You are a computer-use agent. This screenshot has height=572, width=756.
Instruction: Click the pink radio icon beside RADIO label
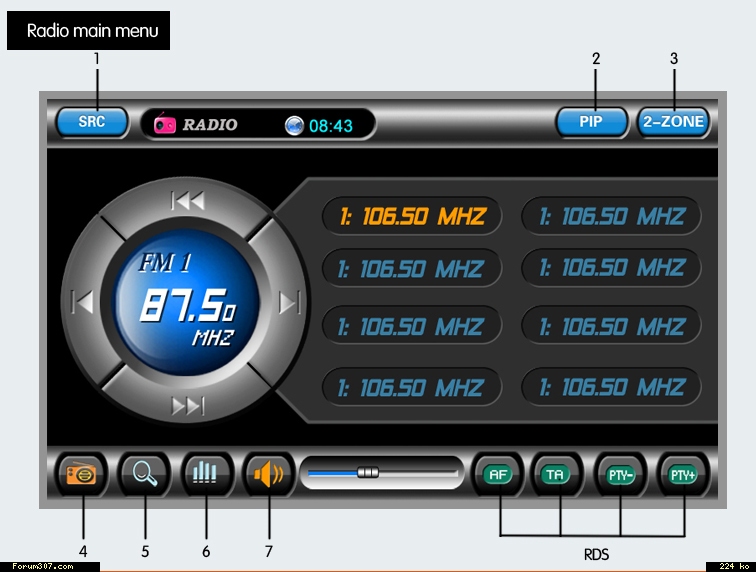tap(165, 125)
